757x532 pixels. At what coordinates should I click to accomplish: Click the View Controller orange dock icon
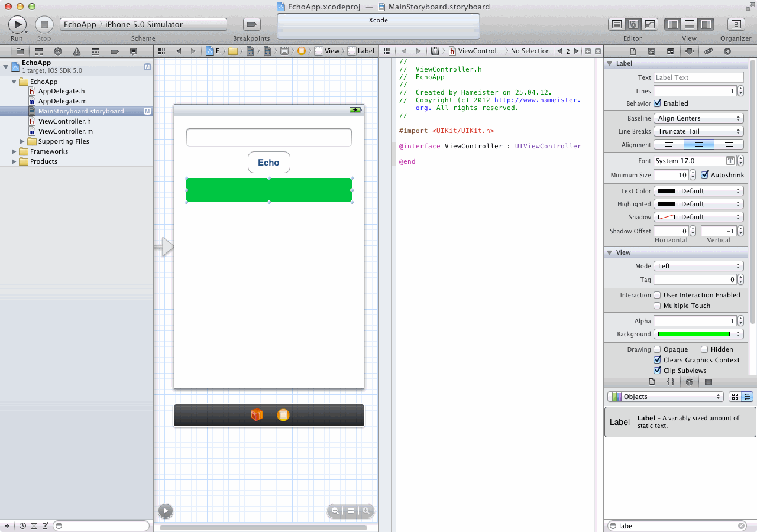coord(283,415)
